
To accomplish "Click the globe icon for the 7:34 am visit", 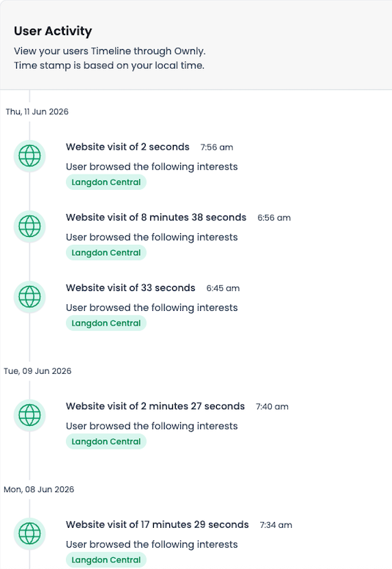I will tap(29, 534).
